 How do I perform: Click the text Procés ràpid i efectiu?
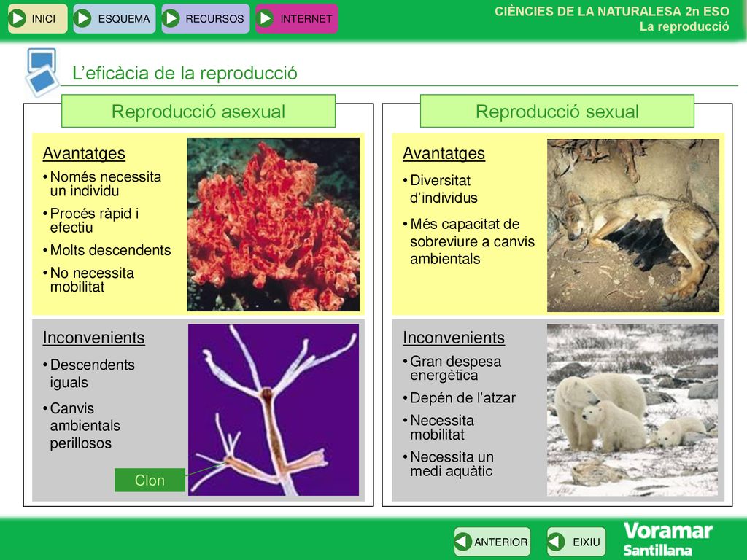(94, 220)
